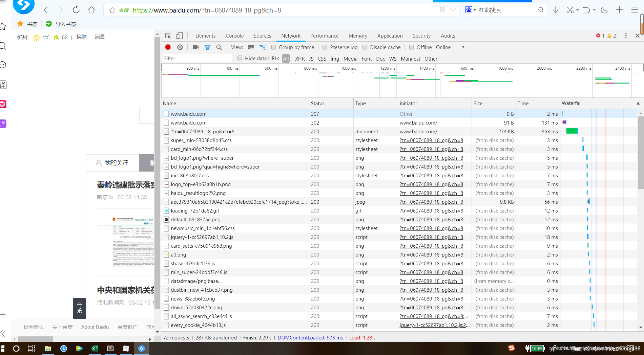
Task: Enable Group by frame checkbox
Action: coord(274,47)
